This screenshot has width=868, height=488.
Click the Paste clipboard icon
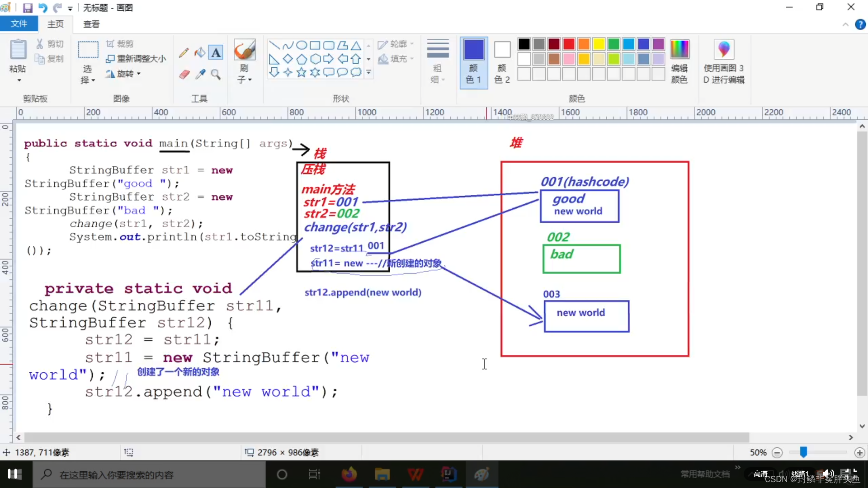click(x=18, y=49)
